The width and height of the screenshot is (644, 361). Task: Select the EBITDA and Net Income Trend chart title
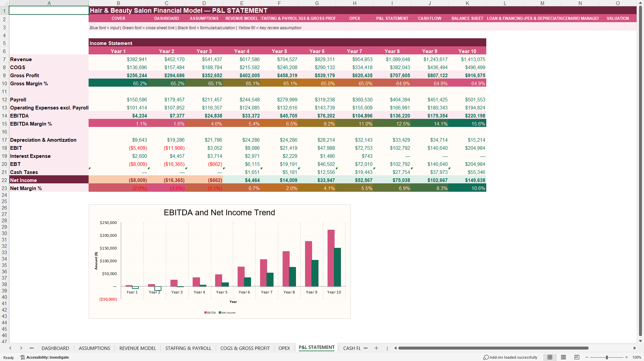(219, 213)
